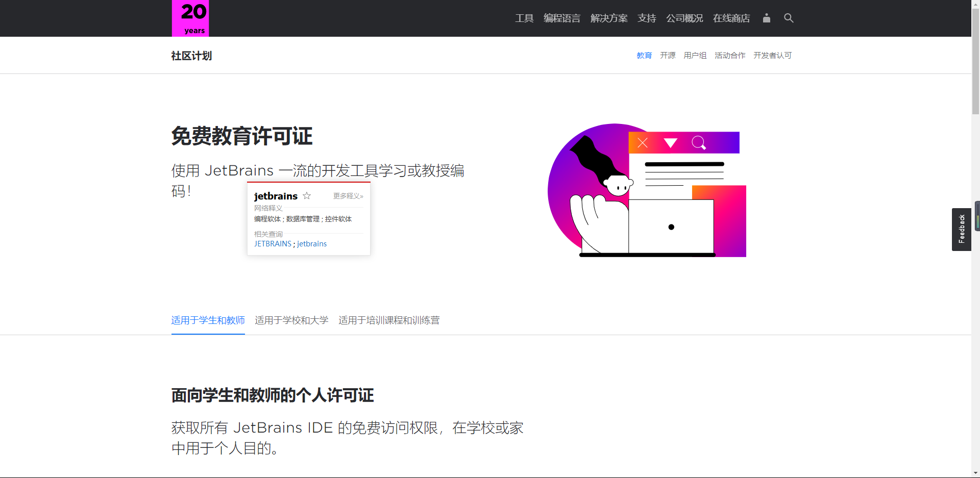Image resolution: width=980 pixels, height=478 pixels.
Task: Open the 开源 section link
Action: click(x=667, y=55)
